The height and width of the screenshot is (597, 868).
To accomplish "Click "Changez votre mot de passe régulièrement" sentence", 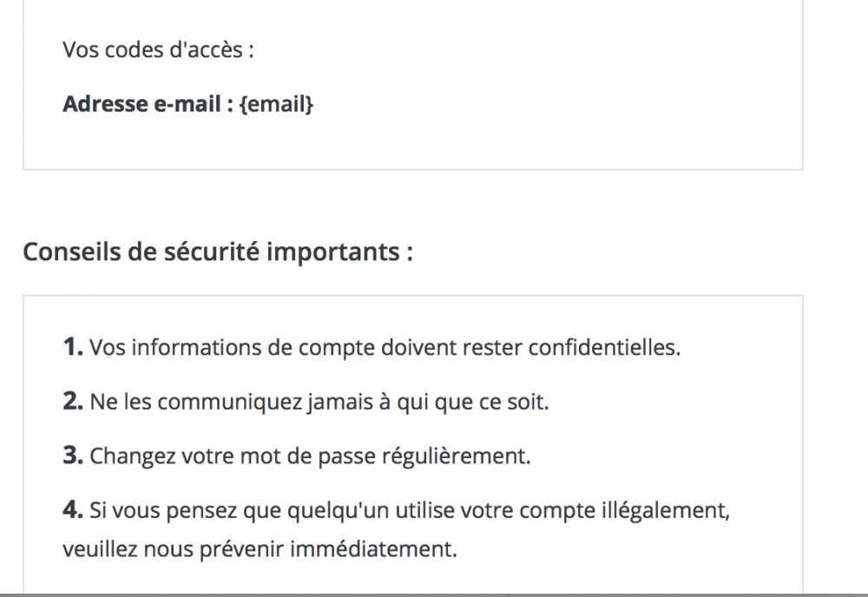I will [x=309, y=456].
